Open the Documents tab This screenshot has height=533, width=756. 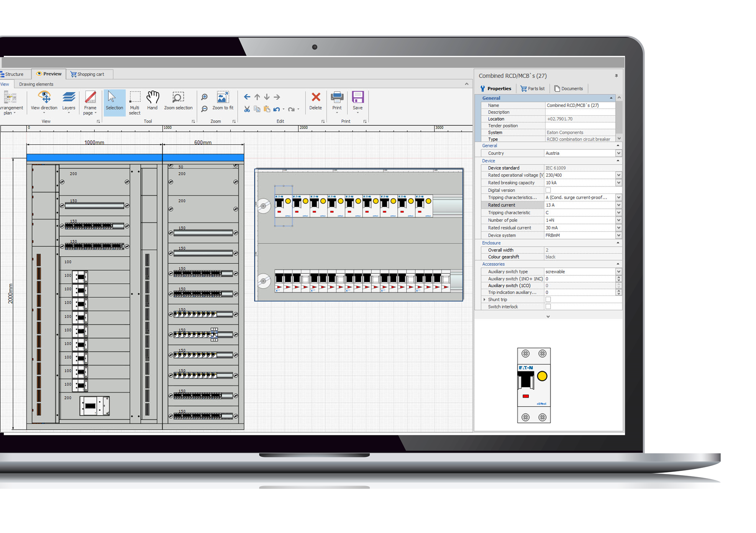coord(568,88)
